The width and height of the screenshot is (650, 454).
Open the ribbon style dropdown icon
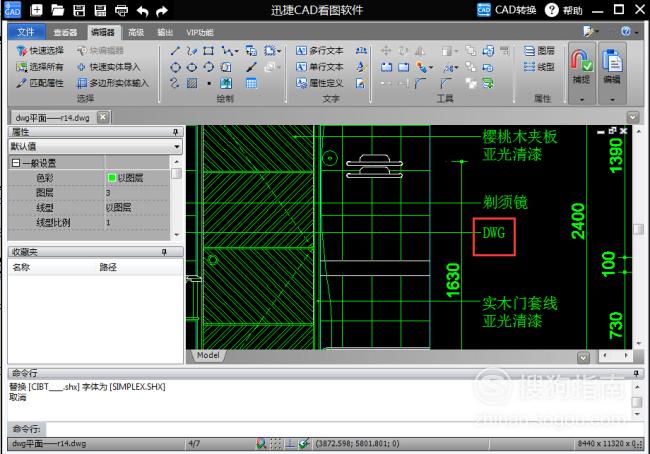point(591,31)
